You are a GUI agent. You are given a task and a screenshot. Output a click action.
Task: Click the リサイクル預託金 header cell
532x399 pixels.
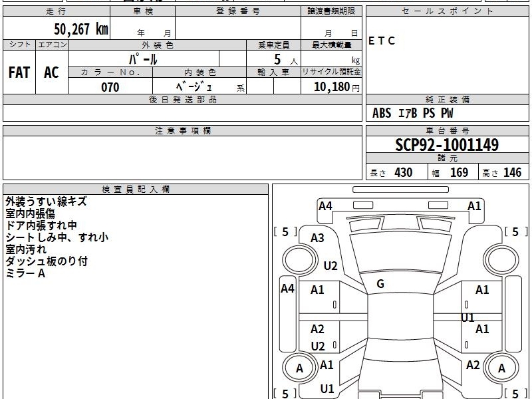click(331, 72)
